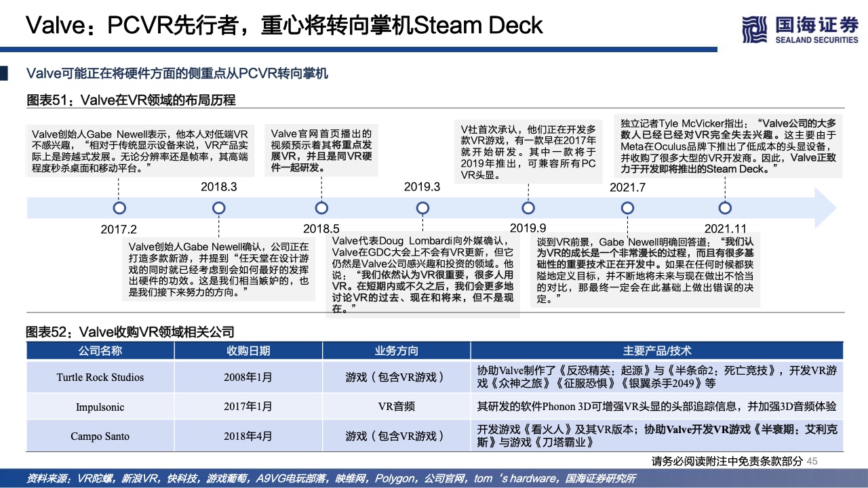Image resolution: width=868 pixels, height=488 pixels.
Task: Select the heading '图表52：Valve收购VR领域相关公司'
Action: point(130,332)
